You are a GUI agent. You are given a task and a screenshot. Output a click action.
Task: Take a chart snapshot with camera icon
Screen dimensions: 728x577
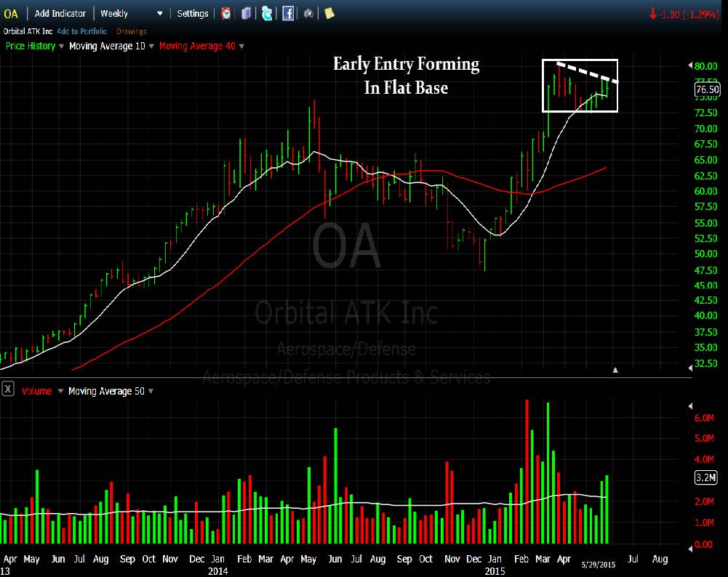point(308,14)
